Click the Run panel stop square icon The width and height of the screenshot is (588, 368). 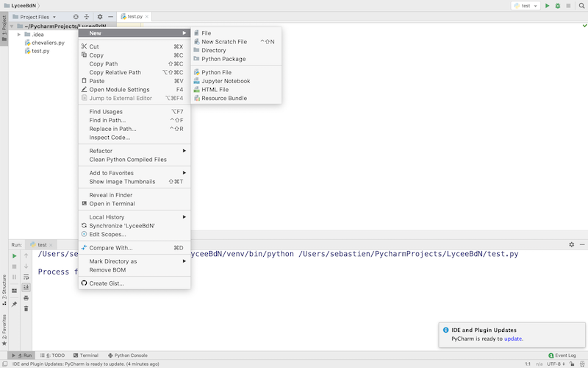14,266
